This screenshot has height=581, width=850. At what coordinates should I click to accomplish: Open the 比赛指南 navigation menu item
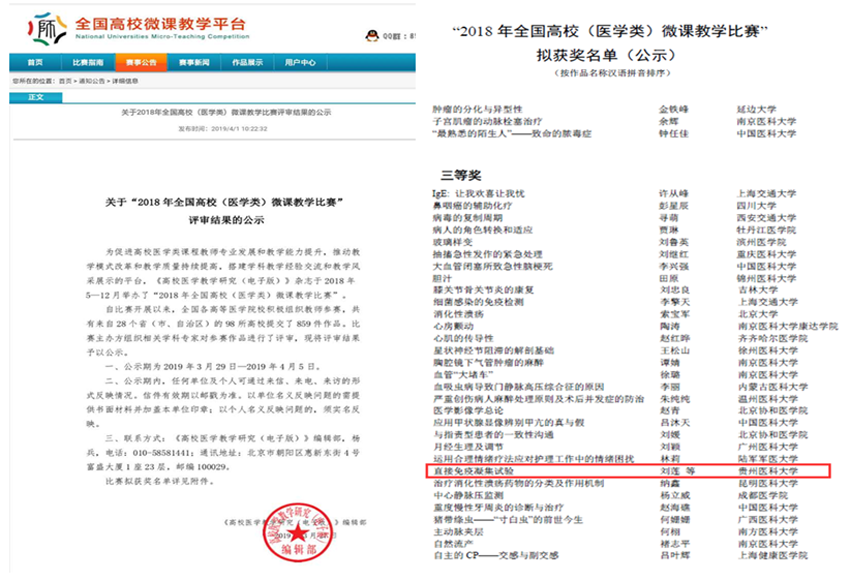[88, 62]
